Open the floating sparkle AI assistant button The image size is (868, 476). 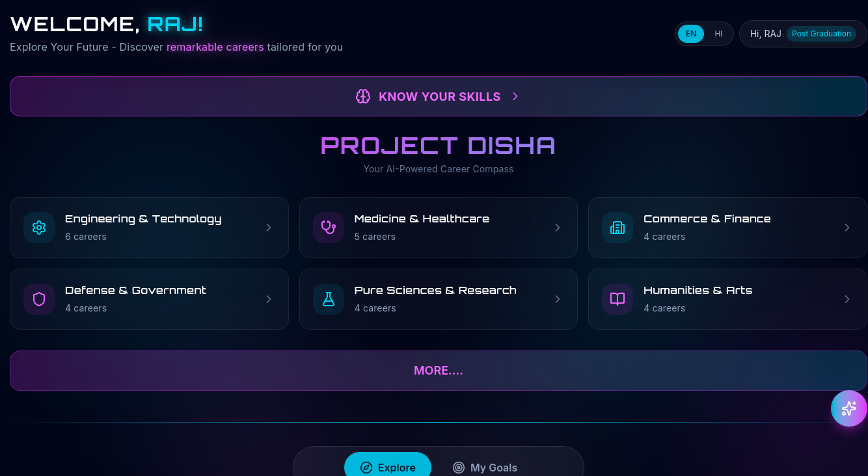848,408
